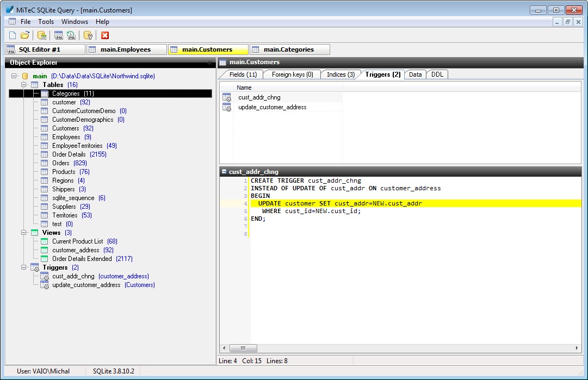Open the Tools menu

(x=46, y=22)
